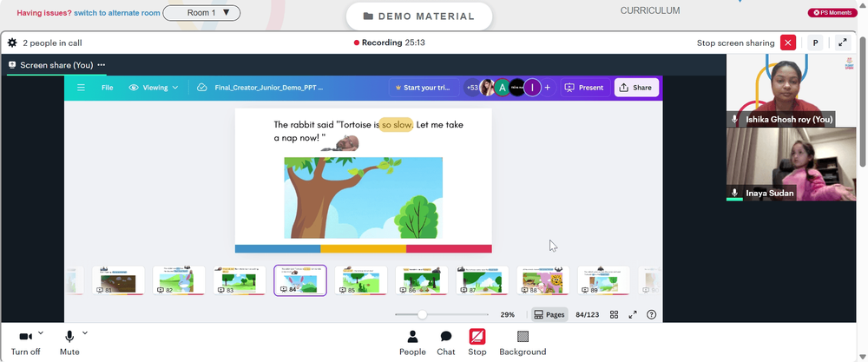Click switch to alternate room link
The width and height of the screenshot is (868, 362).
117,13
